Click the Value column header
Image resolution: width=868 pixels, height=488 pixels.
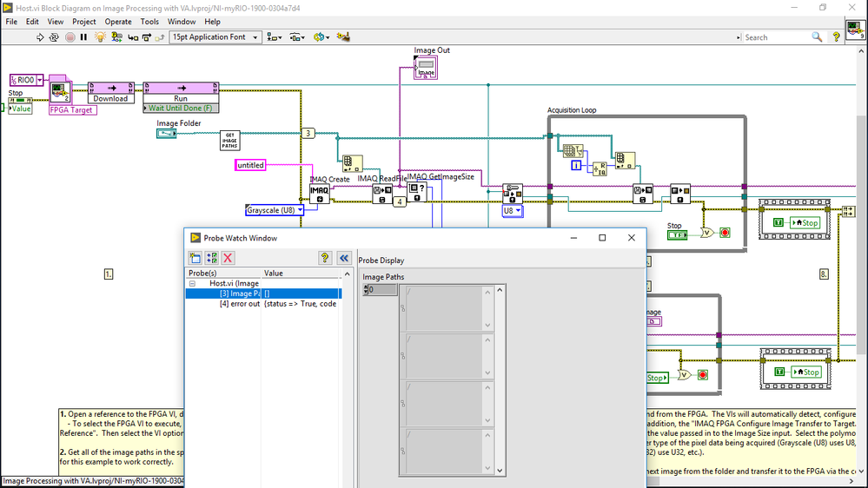(x=301, y=274)
